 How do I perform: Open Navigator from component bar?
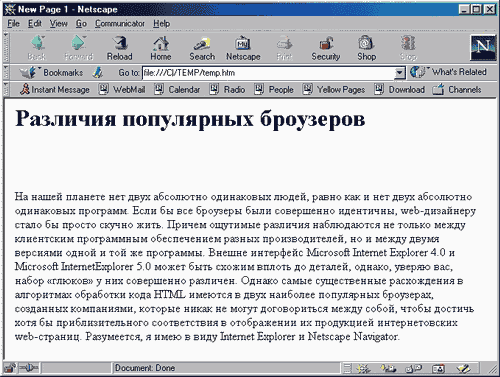(363, 368)
